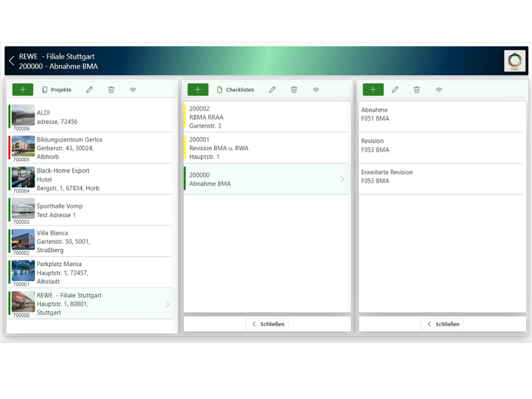Click header subtitle 200000 - Abnahme BMA

tap(59, 66)
